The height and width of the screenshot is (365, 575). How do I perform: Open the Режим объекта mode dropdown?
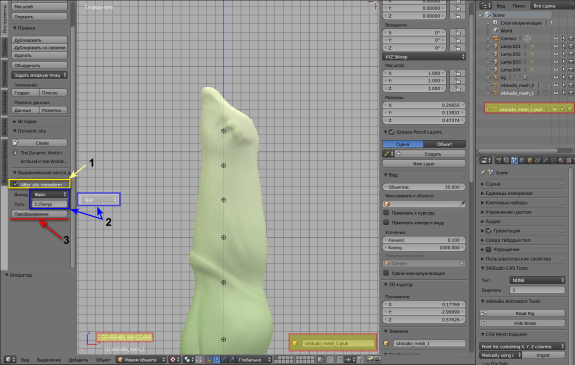[x=141, y=359]
